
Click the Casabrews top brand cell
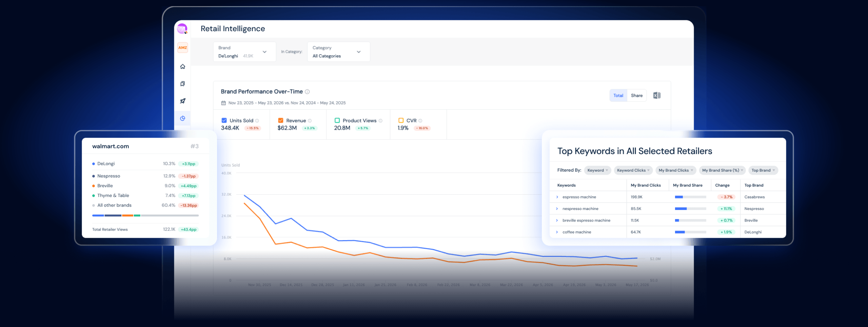click(x=754, y=197)
